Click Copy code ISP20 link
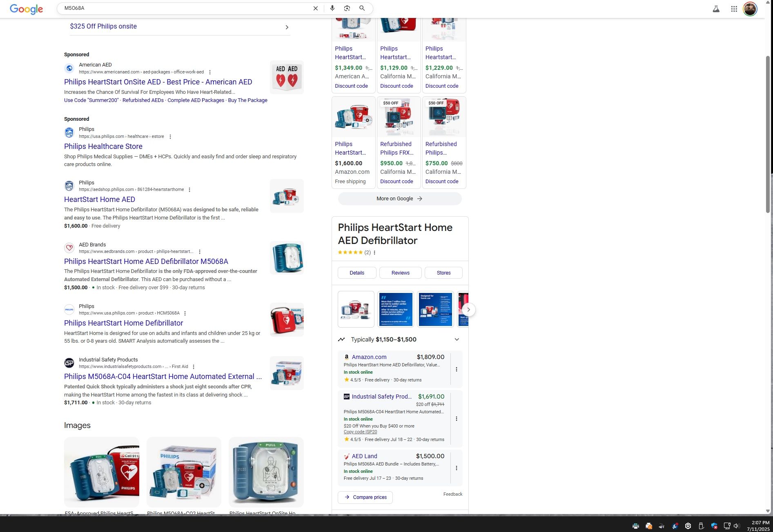This screenshot has width=773, height=532. tap(360, 432)
